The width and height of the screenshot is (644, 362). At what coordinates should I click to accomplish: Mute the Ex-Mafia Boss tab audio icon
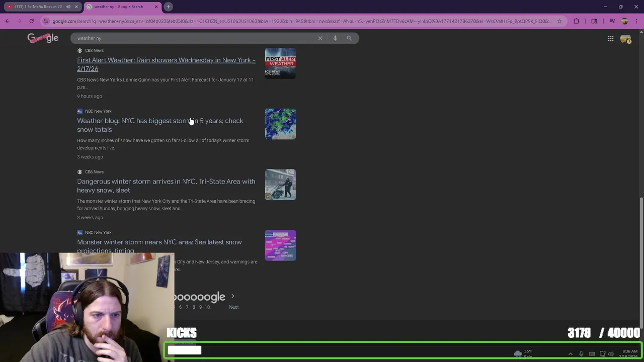(x=68, y=7)
